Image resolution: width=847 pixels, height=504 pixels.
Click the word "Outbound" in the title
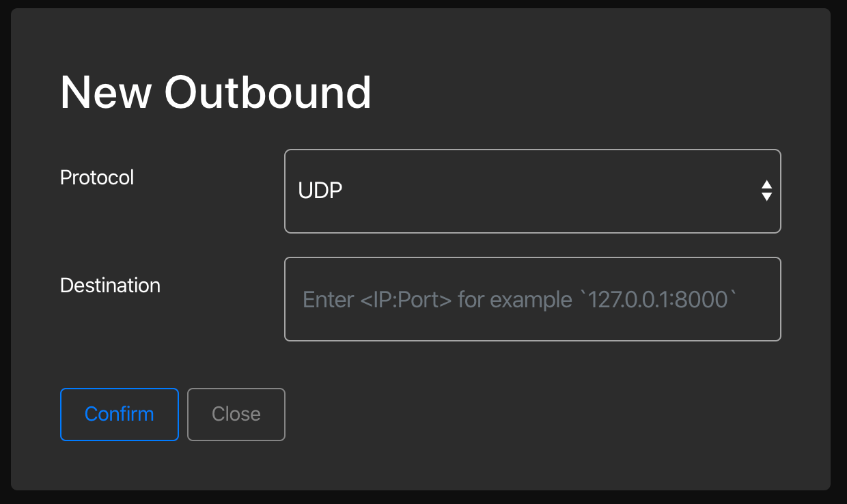pos(268,92)
